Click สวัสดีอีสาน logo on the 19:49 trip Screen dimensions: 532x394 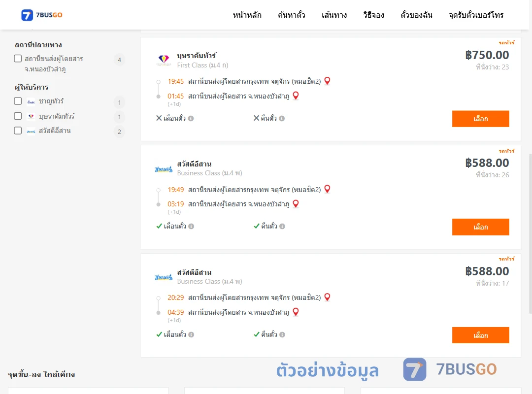(x=164, y=169)
